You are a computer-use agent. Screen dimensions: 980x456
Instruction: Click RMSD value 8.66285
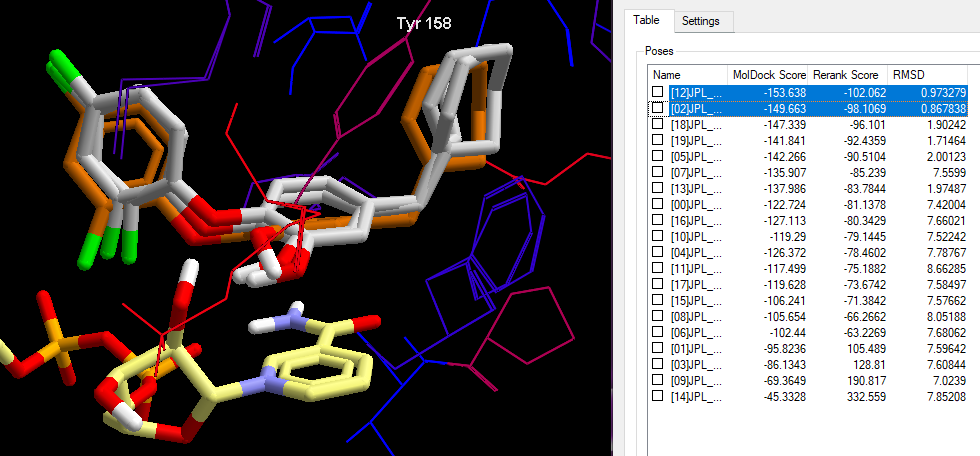946,269
